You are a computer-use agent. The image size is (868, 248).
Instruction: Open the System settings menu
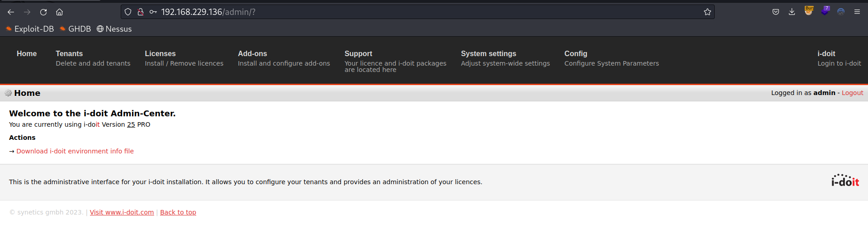click(505, 58)
